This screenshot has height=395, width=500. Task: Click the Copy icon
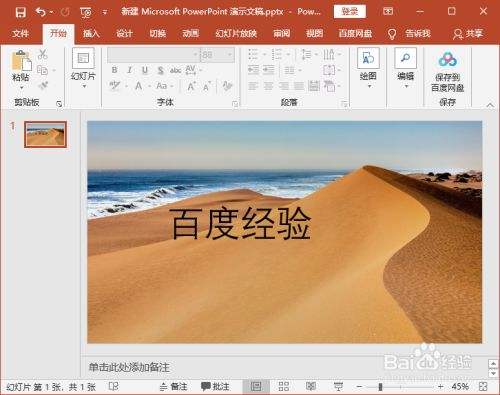[x=42, y=70]
